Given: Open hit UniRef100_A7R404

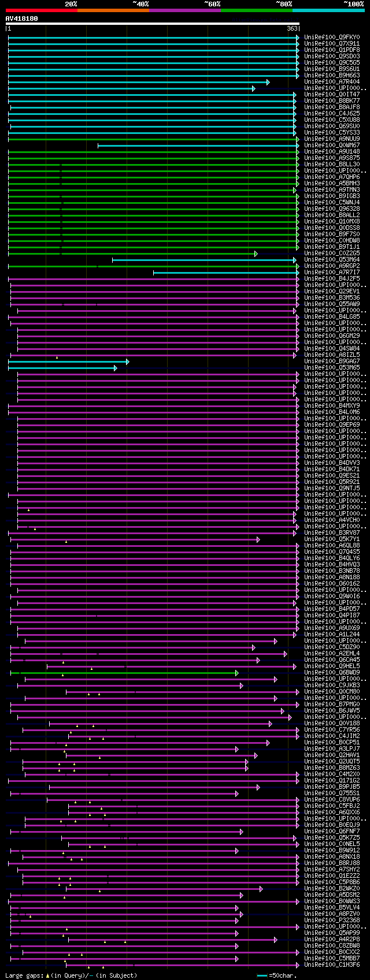Looking at the screenshot, I should tap(332, 81).
